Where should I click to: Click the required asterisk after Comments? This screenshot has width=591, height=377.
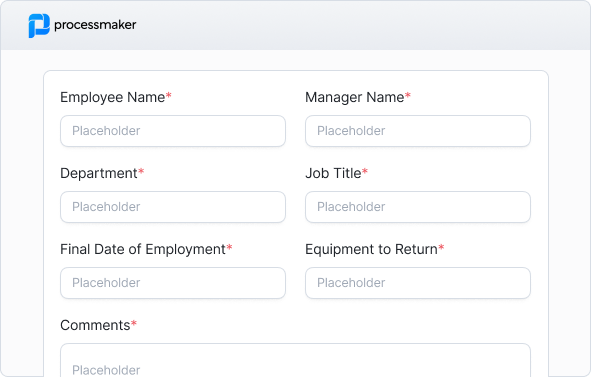(134, 323)
